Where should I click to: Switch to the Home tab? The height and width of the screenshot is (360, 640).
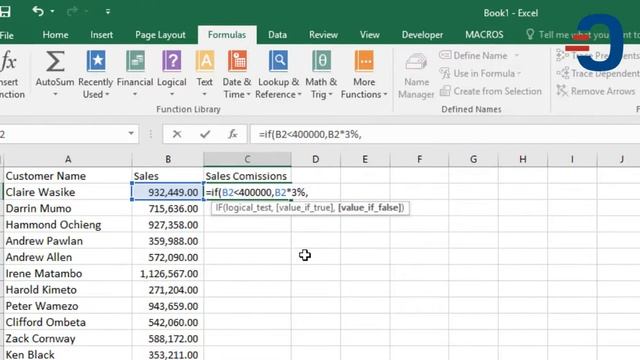(x=56, y=35)
